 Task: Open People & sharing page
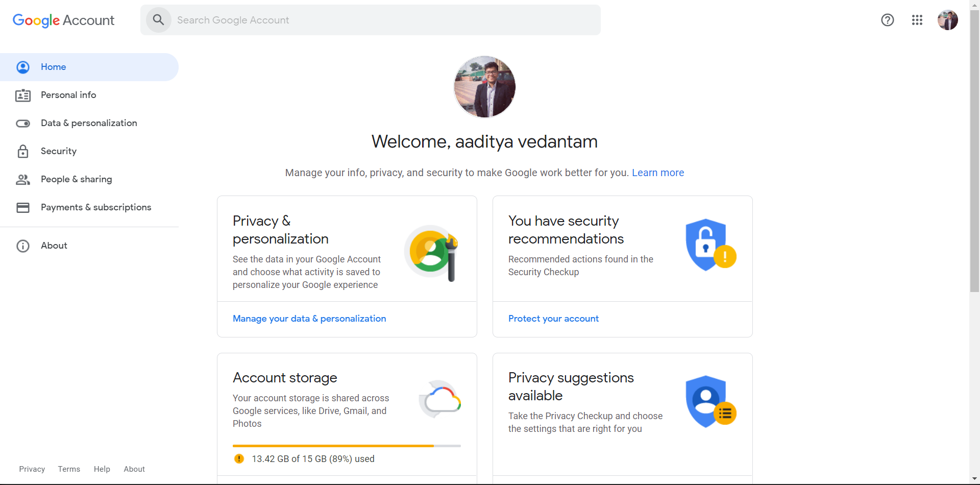[x=76, y=179]
